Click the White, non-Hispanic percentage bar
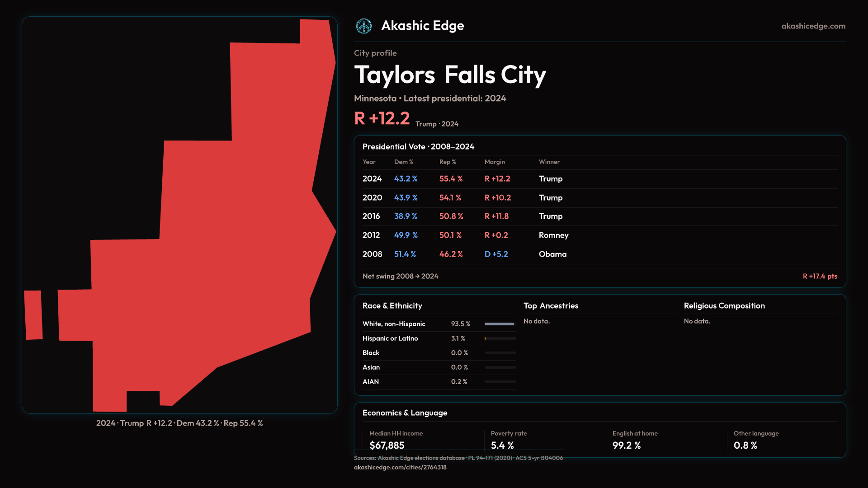The height and width of the screenshot is (488, 868). [x=500, y=324]
